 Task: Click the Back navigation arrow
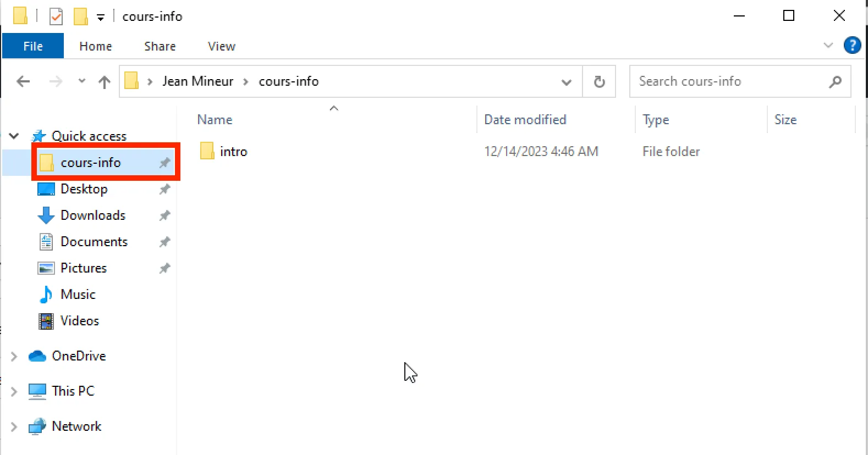point(23,82)
